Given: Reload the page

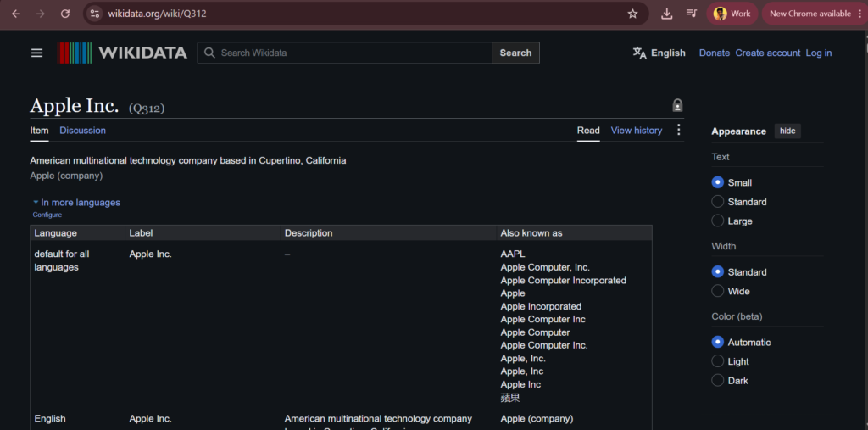Looking at the screenshot, I should tap(65, 14).
